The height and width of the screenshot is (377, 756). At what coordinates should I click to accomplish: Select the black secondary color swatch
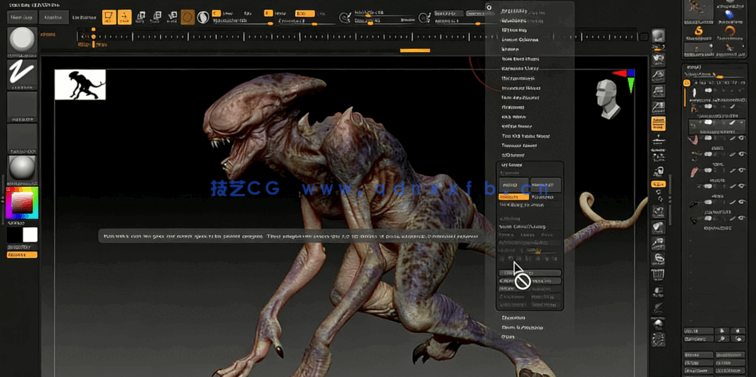pyautogui.click(x=14, y=235)
